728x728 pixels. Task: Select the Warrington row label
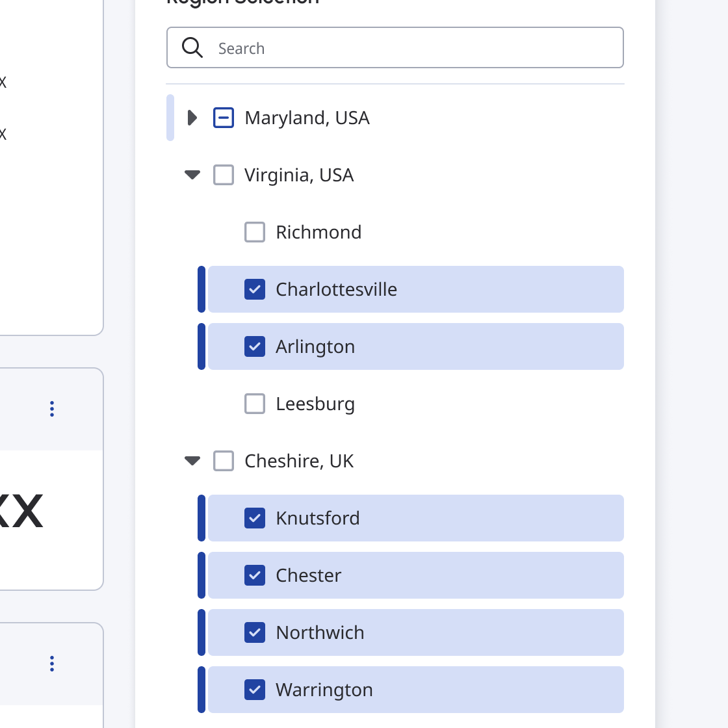(324, 690)
